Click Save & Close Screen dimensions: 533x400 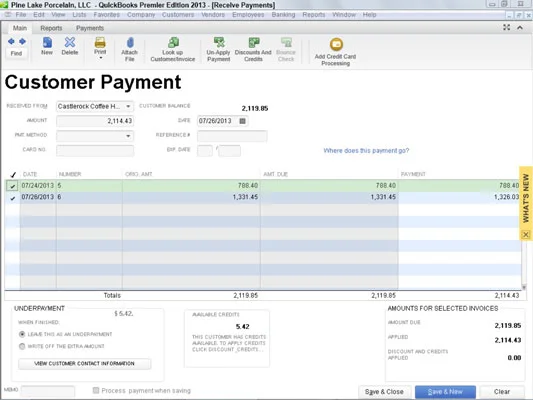pyautogui.click(x=384, y=392)
